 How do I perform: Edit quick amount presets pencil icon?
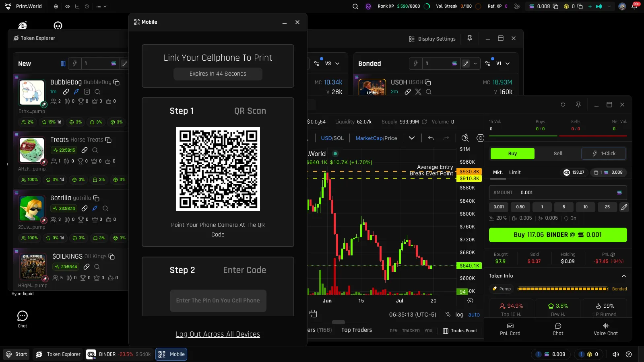click(624, 207)
